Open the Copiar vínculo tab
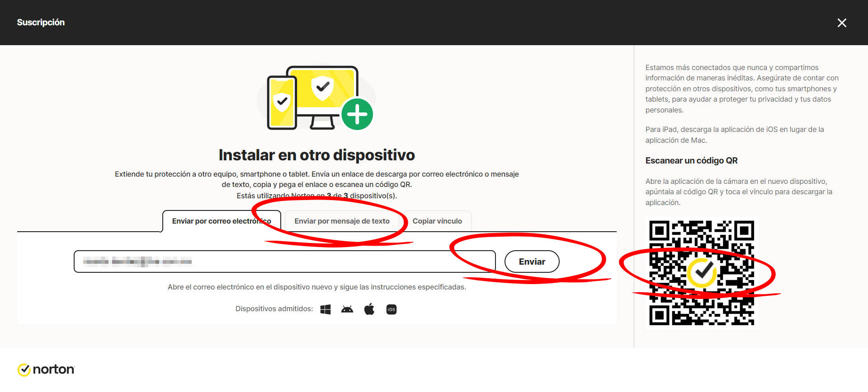868x392 pixels. pos(437,221)
